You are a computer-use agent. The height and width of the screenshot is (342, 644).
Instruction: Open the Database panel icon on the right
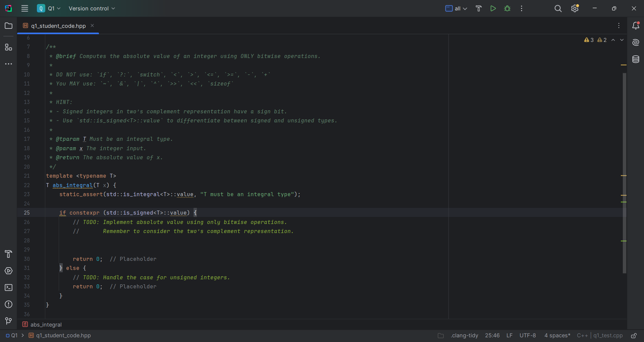click(x=636, y=59)
